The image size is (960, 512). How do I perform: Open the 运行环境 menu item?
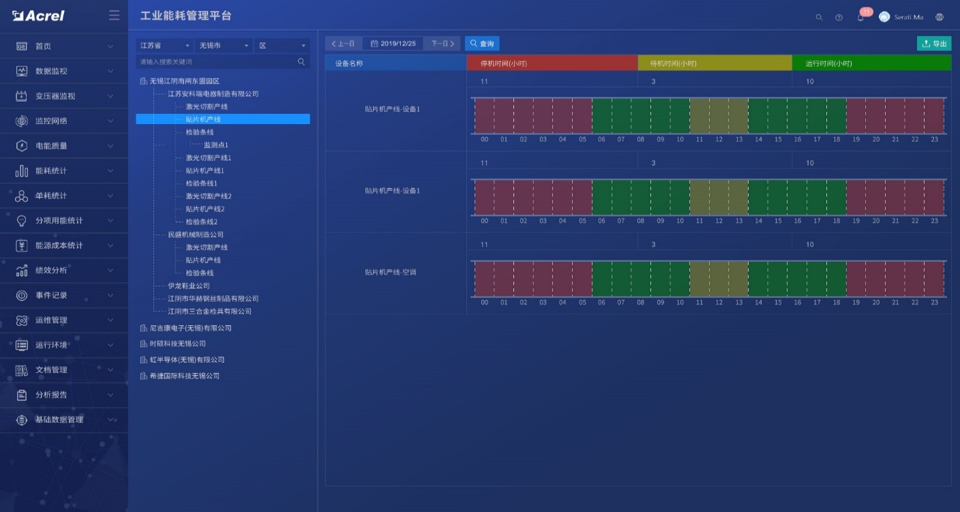[64, 345]
